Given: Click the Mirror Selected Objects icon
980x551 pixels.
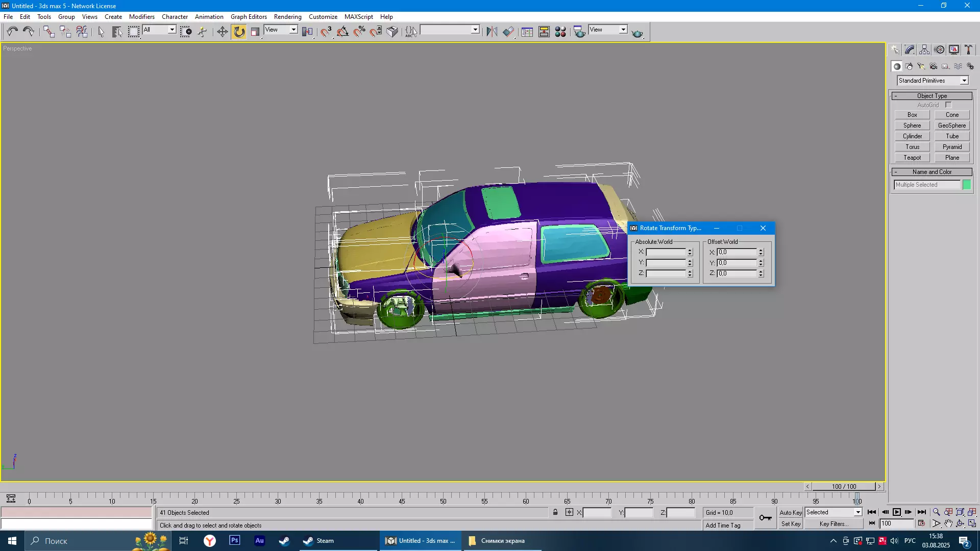Looking at the screenshot, I should point(492,32).
